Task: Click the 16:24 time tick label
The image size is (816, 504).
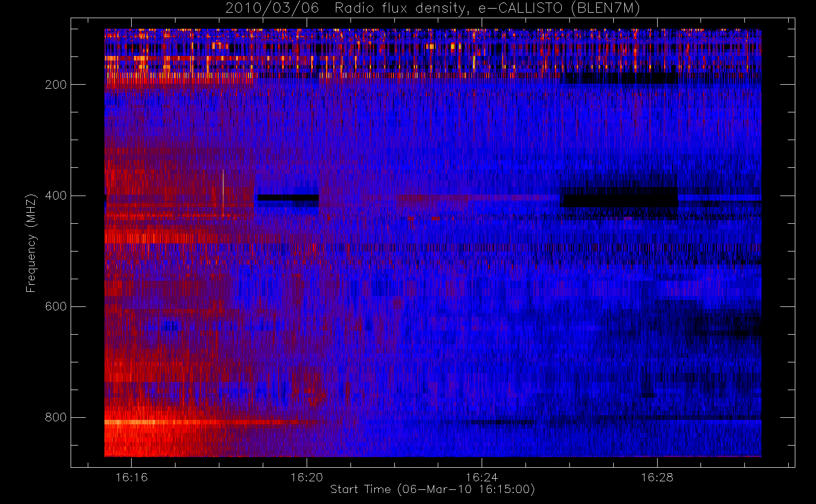Action: point(482,477)
